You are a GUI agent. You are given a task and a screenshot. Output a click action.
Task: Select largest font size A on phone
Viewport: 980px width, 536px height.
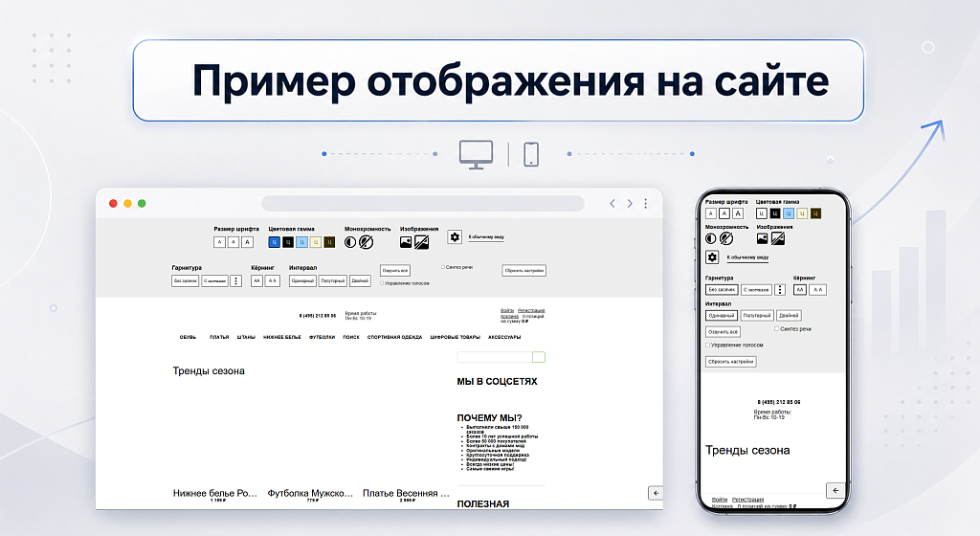pyautogui.click(x=738, y=213)
